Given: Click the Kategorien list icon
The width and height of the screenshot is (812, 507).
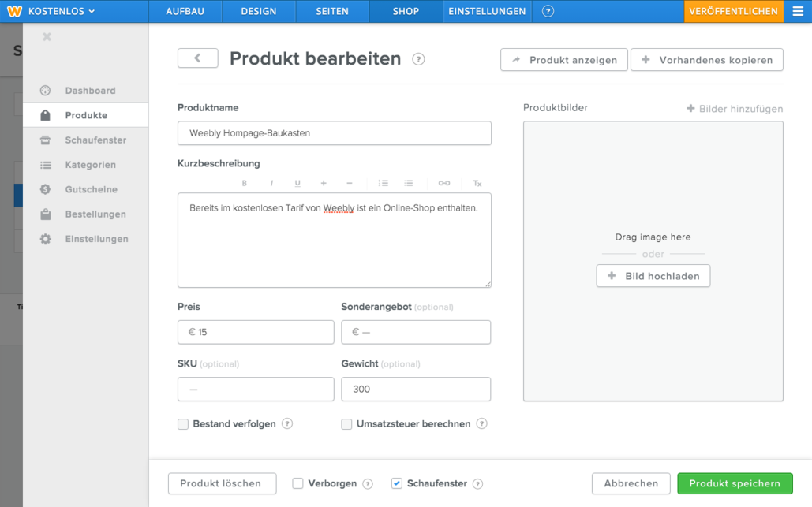Looking at the screenshot, I should point(46,165).
